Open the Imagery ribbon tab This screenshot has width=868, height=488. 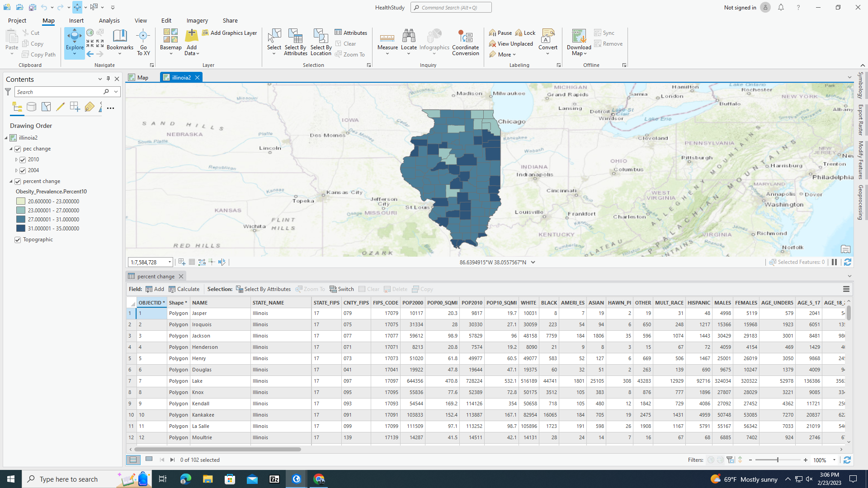197,20
